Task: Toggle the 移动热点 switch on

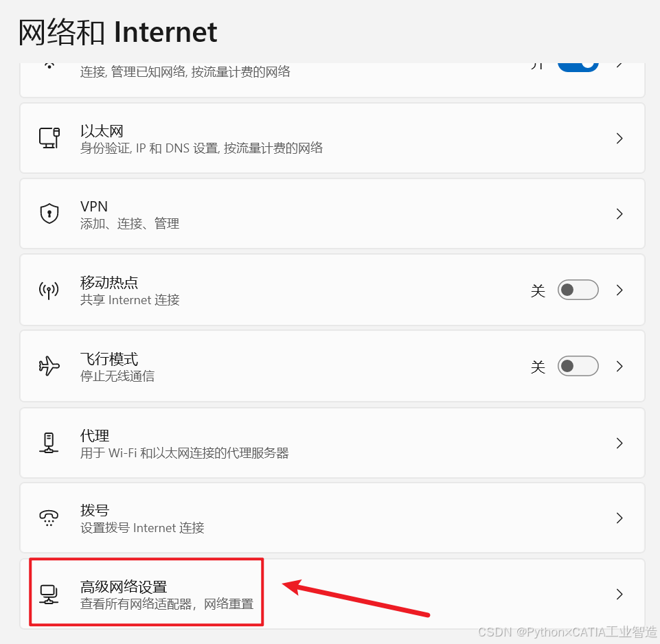Action: click(578, 290)
